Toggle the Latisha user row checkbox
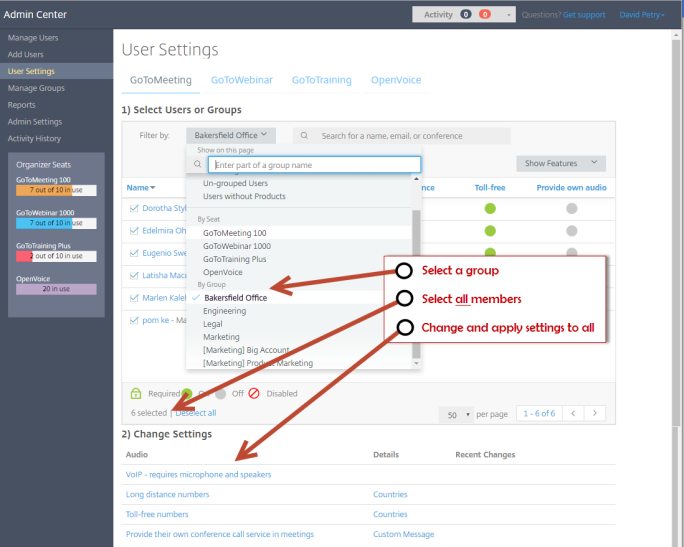 point(134,275)
